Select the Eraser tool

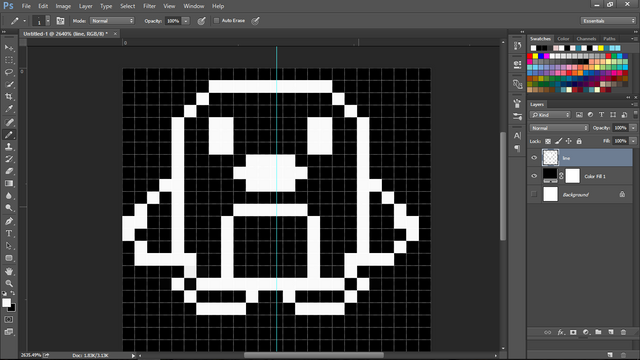[x=9, y=171]
